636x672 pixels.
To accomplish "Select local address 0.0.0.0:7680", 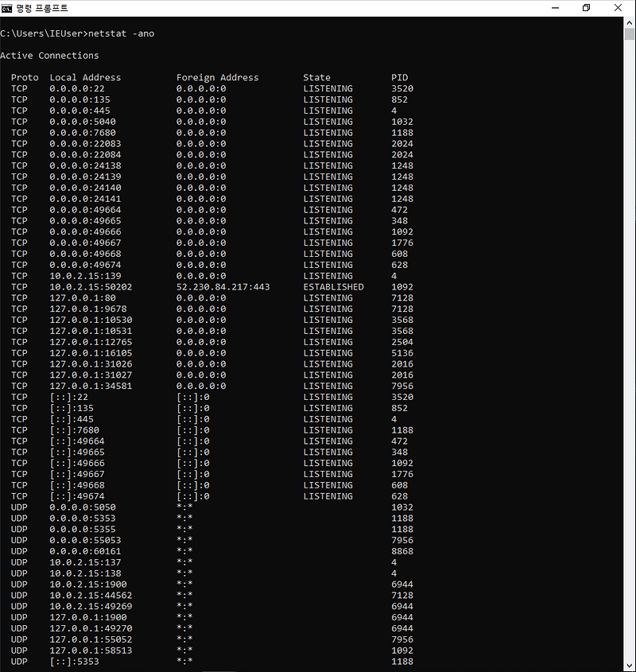I will click(83, 133).
